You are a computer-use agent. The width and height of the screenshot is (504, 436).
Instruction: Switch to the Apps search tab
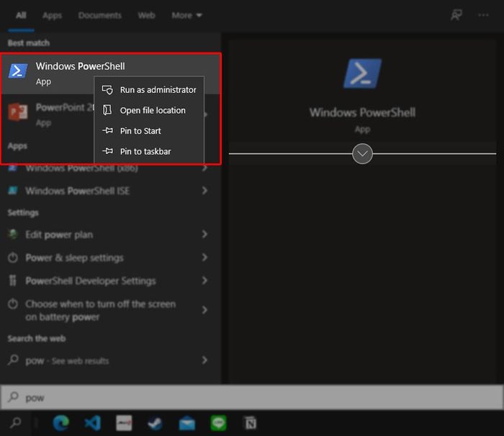point(52,15)
